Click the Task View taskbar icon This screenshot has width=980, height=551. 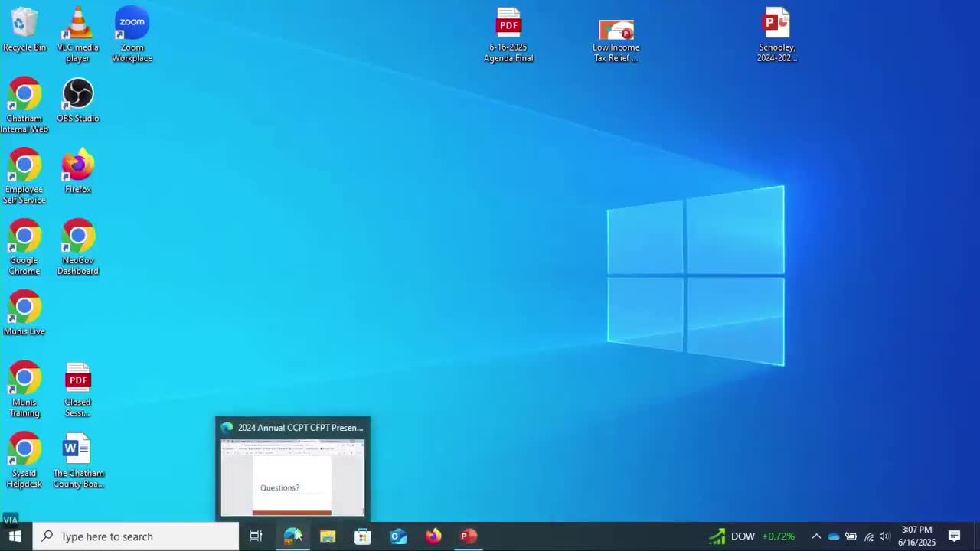(x=256, y=536)
